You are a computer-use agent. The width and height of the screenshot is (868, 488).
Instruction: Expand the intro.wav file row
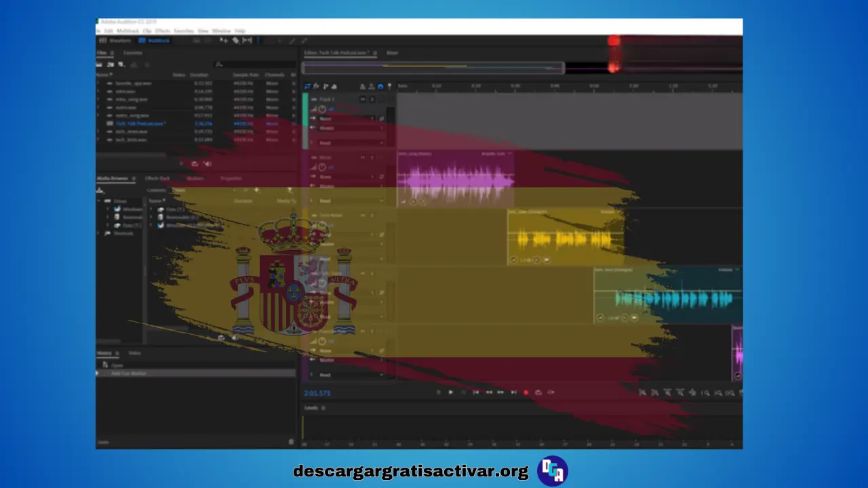[x=98, y=91]
